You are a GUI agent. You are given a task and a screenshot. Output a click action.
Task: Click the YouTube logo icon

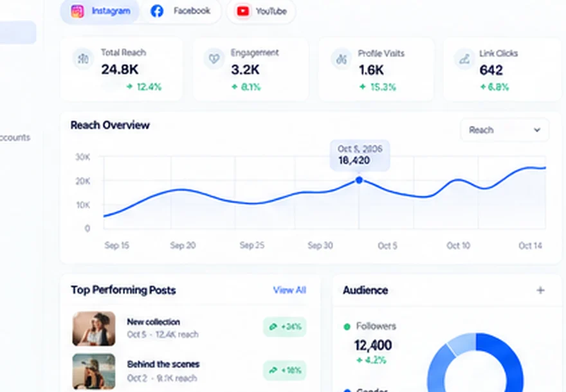243,11
